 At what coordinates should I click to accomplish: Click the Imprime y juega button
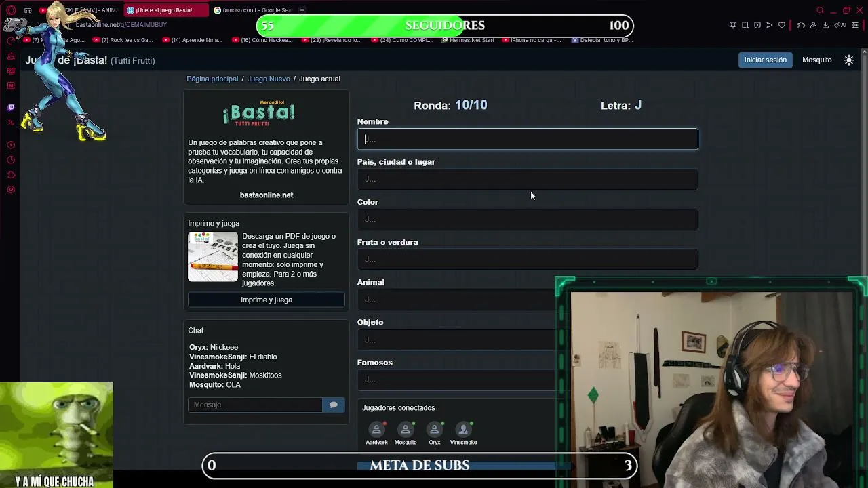pos(267,300)
